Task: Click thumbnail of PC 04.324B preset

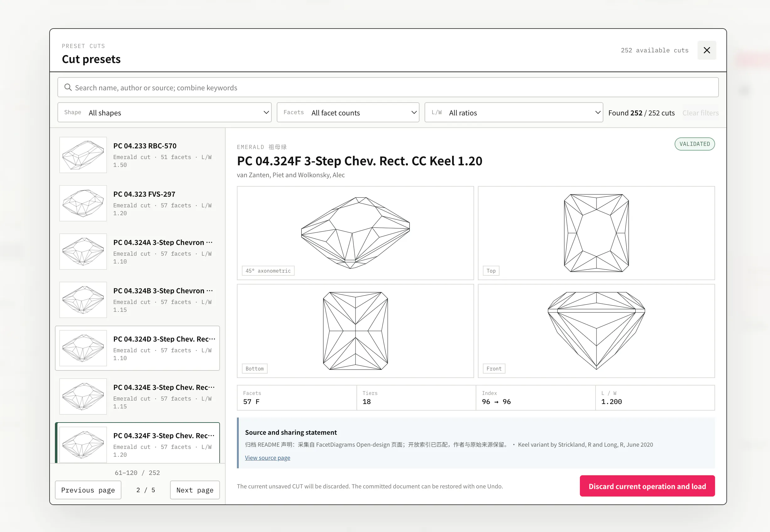Action: coord(83,300)
